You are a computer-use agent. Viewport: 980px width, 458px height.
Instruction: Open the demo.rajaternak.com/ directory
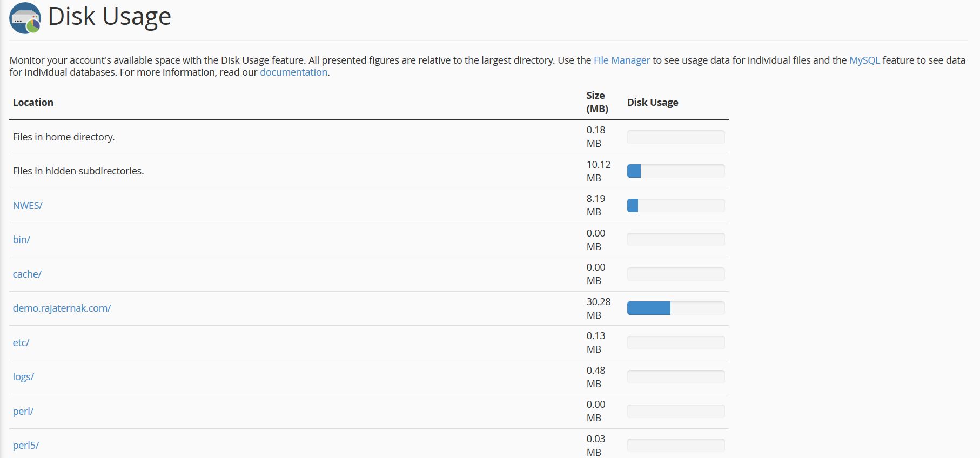[62, 308]
